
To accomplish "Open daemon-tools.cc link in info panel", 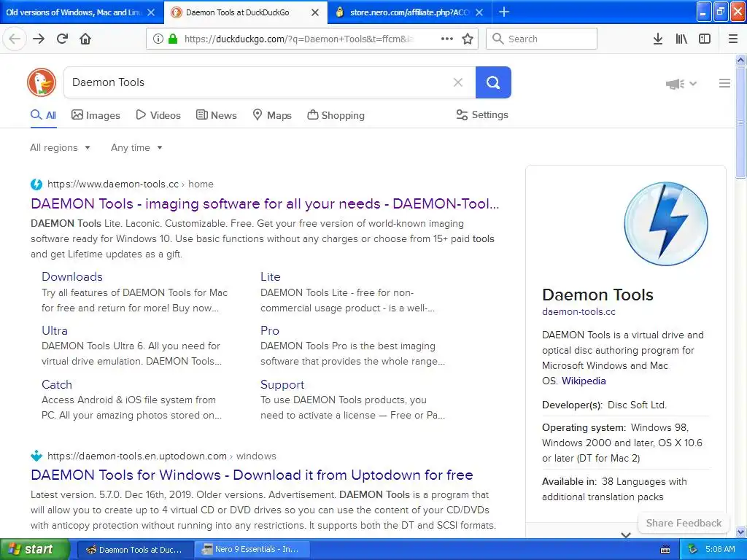I will [x=578, y=312].
